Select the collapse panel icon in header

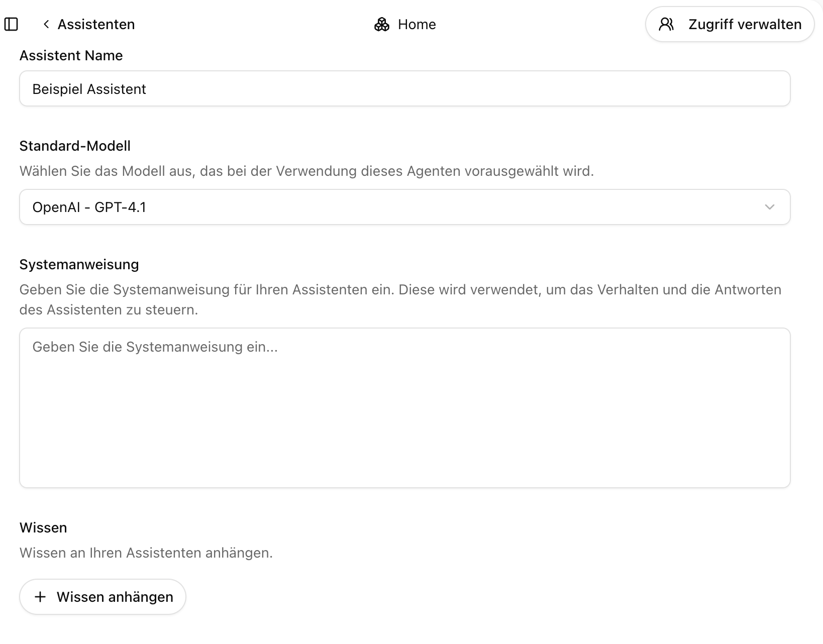[12, 24]
